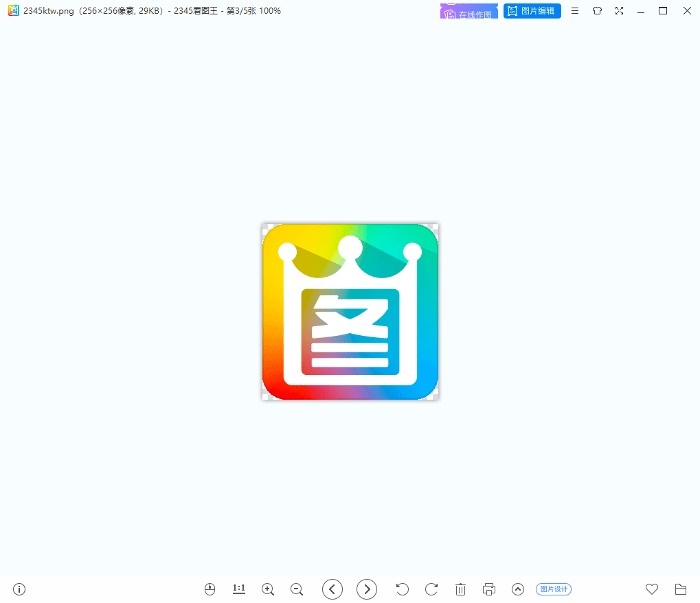Rotate image counterclockwise

(x=403, y=589)
